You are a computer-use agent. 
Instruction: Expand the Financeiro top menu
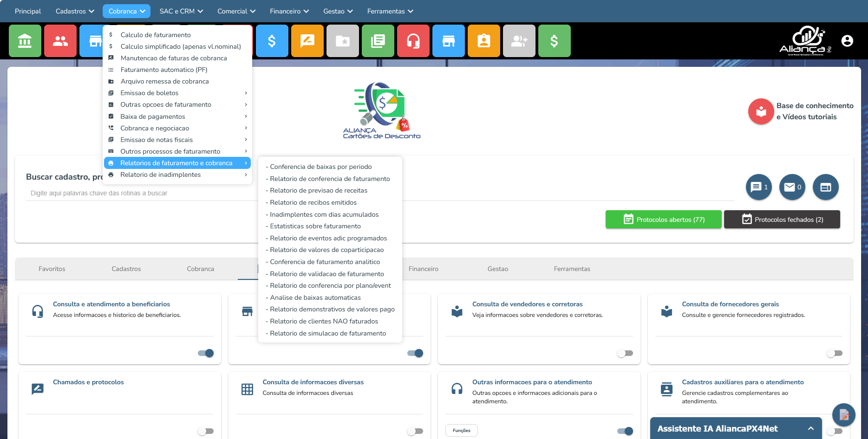(x=289, y=11)
